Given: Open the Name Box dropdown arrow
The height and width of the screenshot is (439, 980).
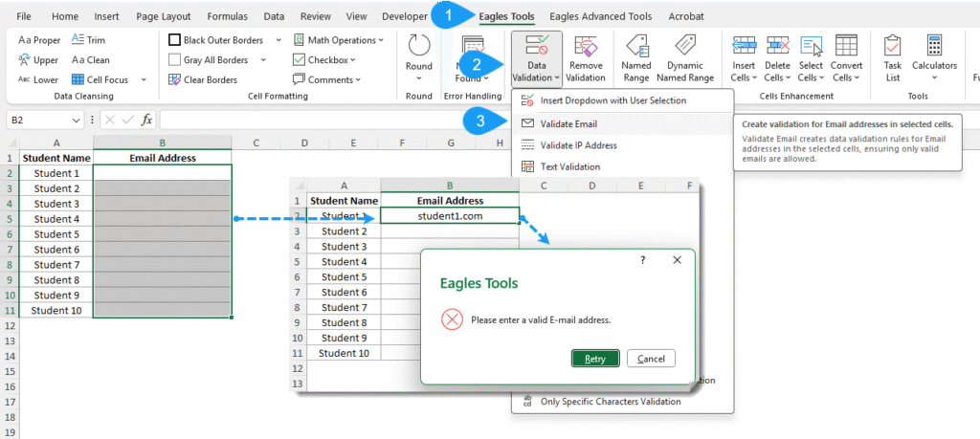Looking at the screenshot, I should [x=77, y=120].
